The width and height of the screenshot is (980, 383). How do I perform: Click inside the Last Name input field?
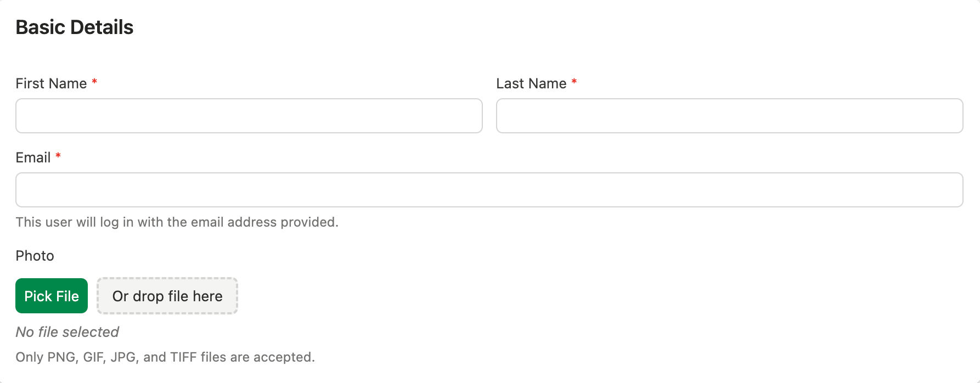click(x=729, y=116)
